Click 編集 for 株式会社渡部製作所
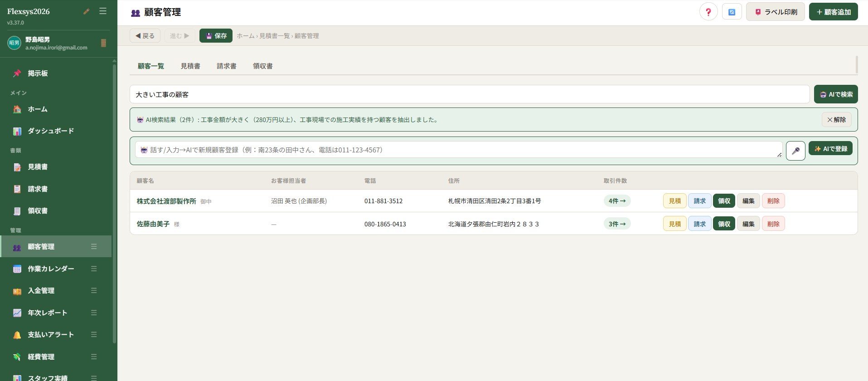The width and height of the screenshot is (868, 381). tap(748, 201)
